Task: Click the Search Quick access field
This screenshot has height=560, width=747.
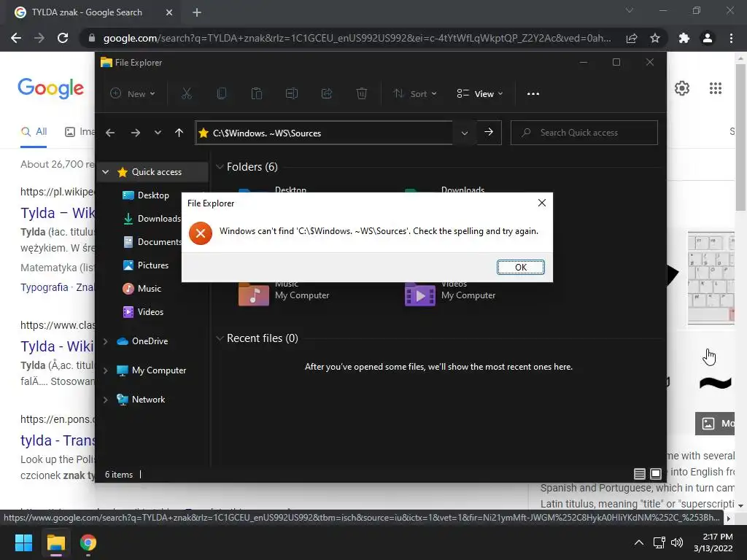Action: click(x=584, y=133)
